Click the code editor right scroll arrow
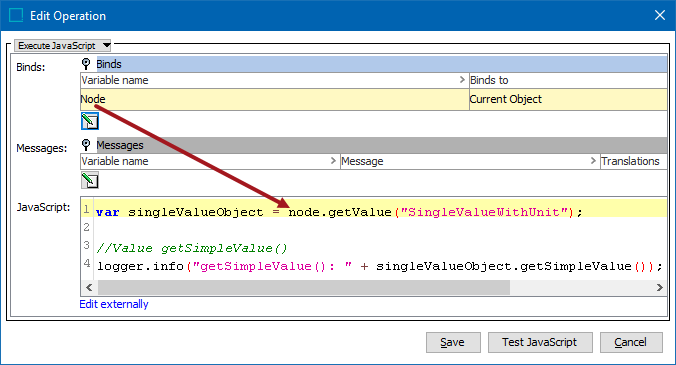Image resolution: width=676 pixels, height=365 pixels. [659, 287]
